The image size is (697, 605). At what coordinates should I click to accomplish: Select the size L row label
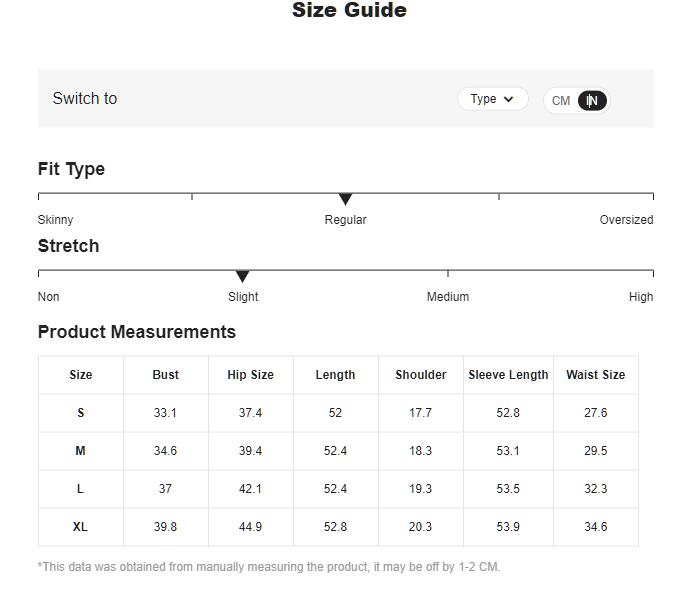(x=81, y=489)
